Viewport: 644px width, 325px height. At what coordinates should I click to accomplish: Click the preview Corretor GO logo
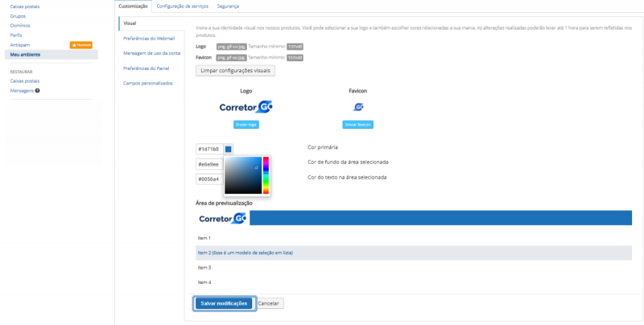click(222, 219)
